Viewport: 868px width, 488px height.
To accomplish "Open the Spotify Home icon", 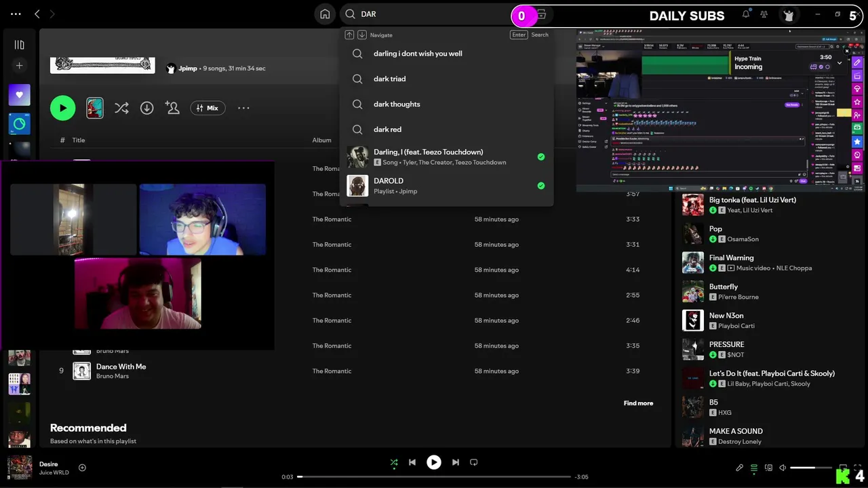I will pyautogui.click(x=325, y=14).
